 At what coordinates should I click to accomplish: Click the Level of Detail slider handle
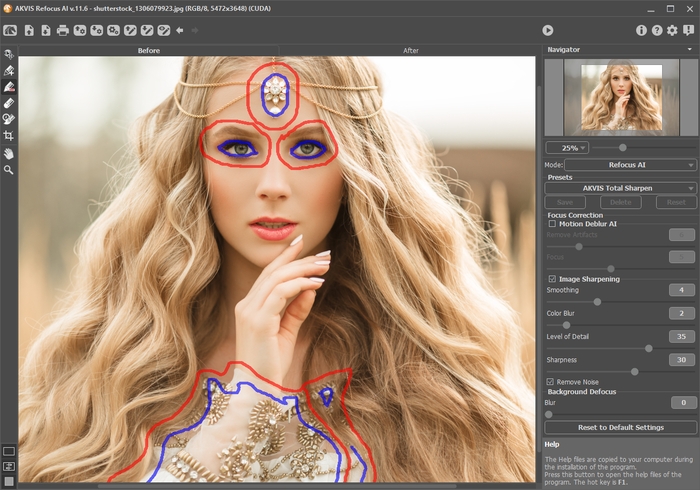[649, 349]
